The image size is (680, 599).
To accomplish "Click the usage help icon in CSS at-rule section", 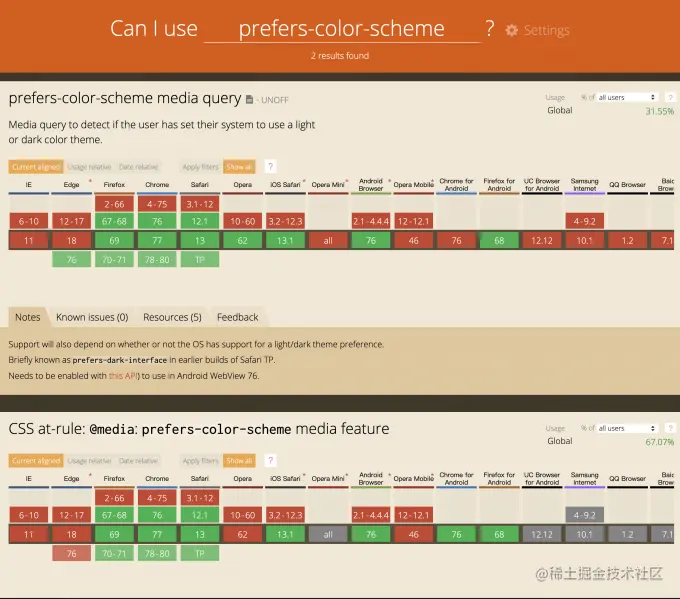I will pyautogui.click(x=670, y=428).
